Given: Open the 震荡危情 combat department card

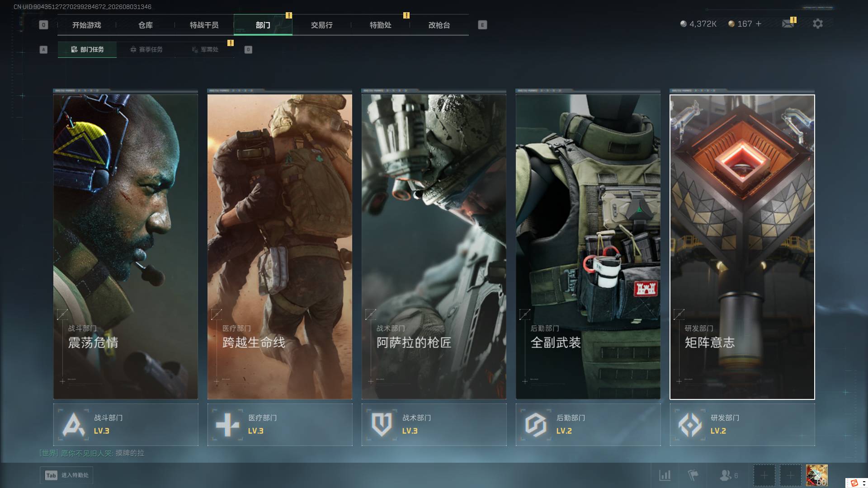Looking at the screenshot, I should [126, 247].
